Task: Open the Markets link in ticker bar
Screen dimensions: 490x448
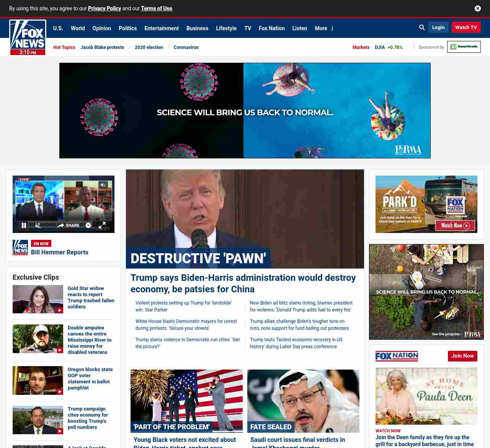Action: click(x=361, y=47)
